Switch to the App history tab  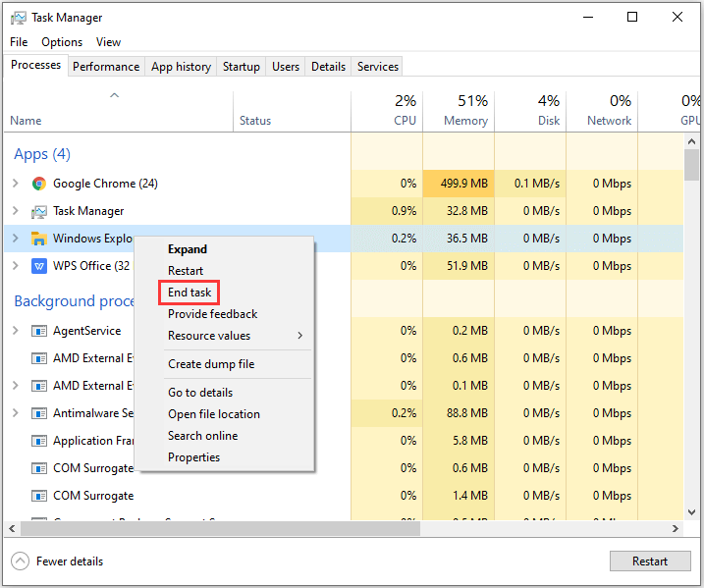coord(181,67)
